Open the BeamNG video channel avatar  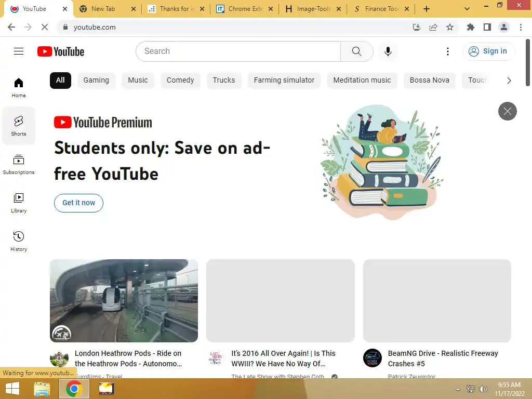(372, 357)
